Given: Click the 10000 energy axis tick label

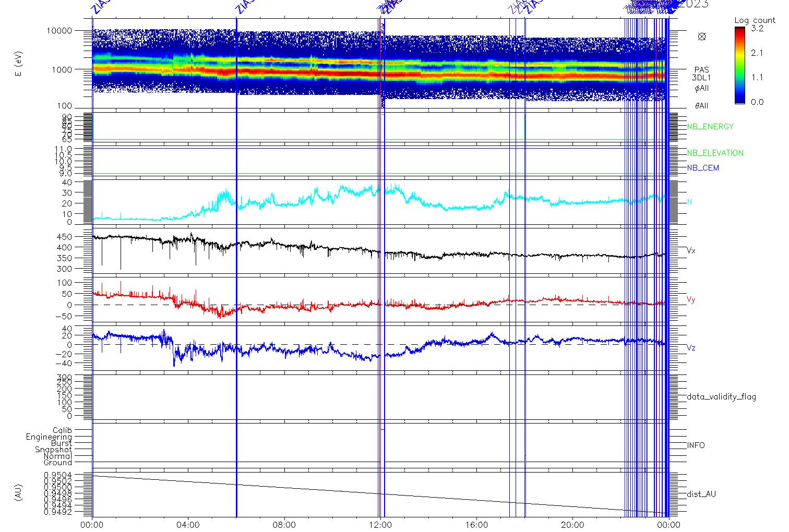Looking at the screenshot, I should [59, 31].
